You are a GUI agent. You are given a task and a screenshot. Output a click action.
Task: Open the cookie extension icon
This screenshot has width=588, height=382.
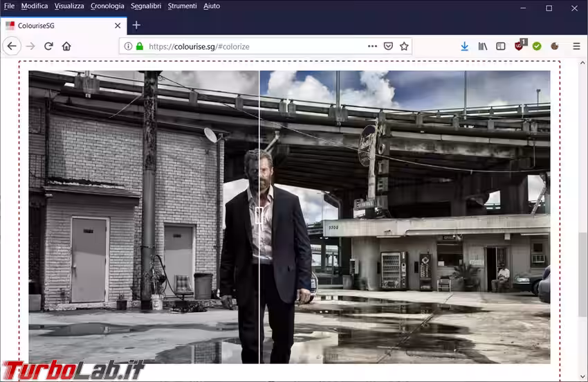coord(555,46)
